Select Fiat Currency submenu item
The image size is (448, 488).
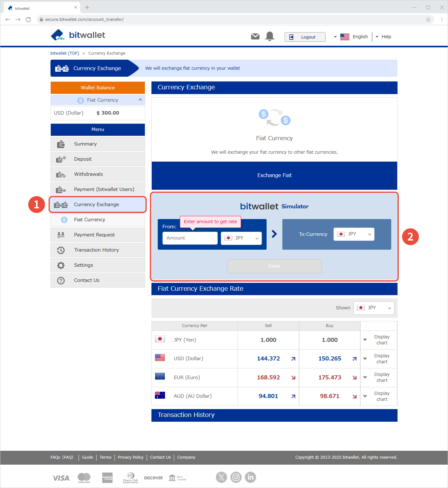point(98,220)
